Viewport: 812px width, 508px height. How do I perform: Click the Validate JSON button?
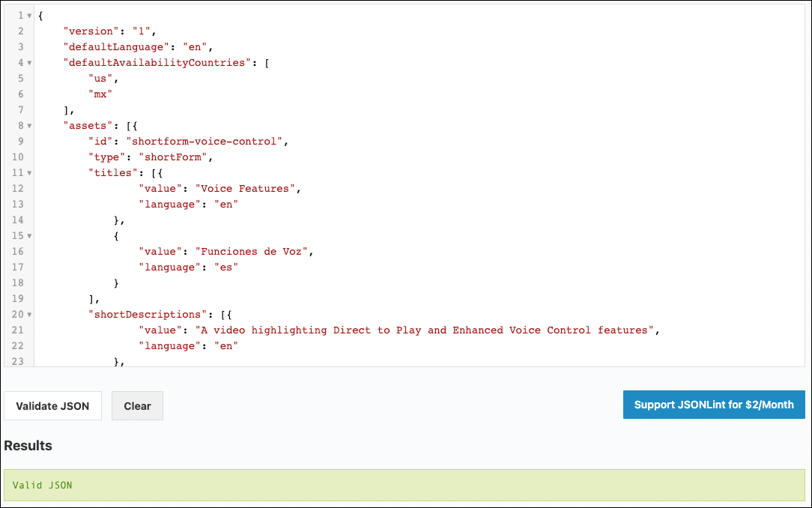(x=52, y=405)
